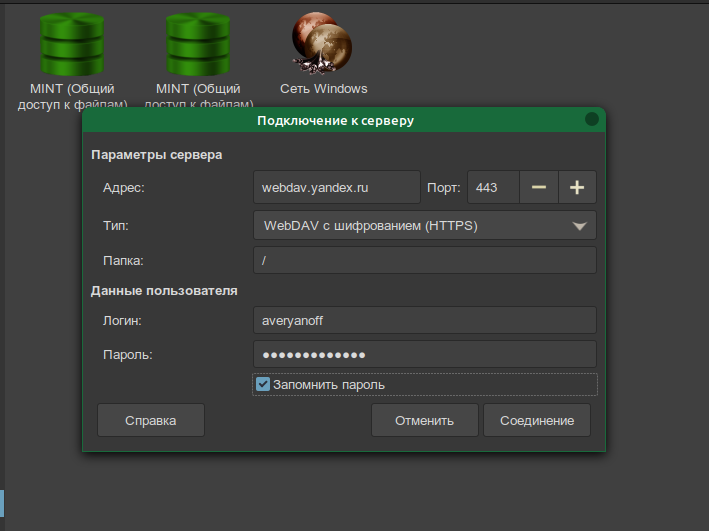This screenshot has width=709, height=531.
Task: Click the Логин field with averyanoff
Action: 425,321
